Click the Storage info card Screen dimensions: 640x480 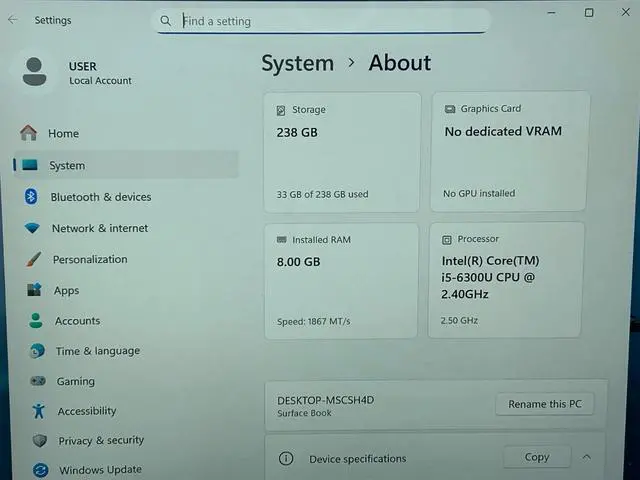342,152
